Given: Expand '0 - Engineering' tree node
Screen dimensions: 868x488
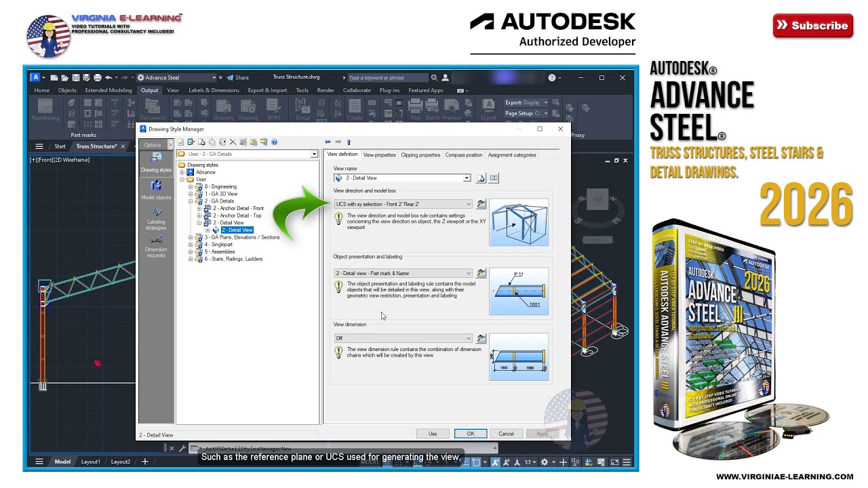Looking at the screenshot, I should click(x=191, y=186).
